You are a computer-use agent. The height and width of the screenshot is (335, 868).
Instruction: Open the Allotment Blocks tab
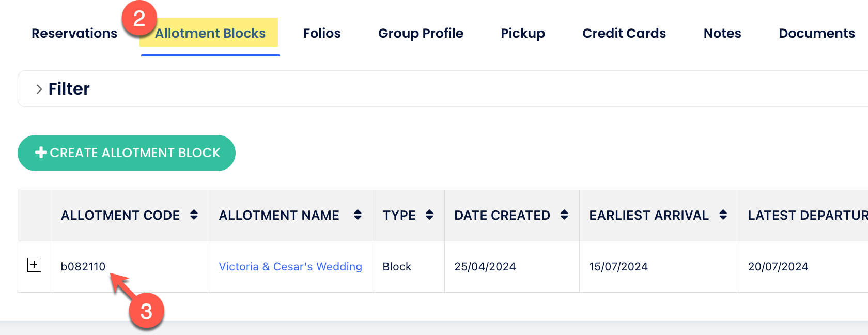210,34
